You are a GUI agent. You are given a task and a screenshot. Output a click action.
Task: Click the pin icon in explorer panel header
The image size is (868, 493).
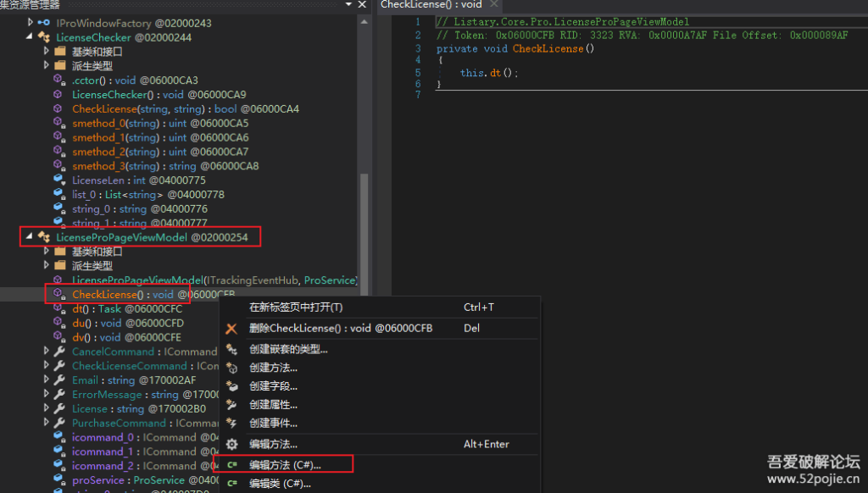pos(362,5)
